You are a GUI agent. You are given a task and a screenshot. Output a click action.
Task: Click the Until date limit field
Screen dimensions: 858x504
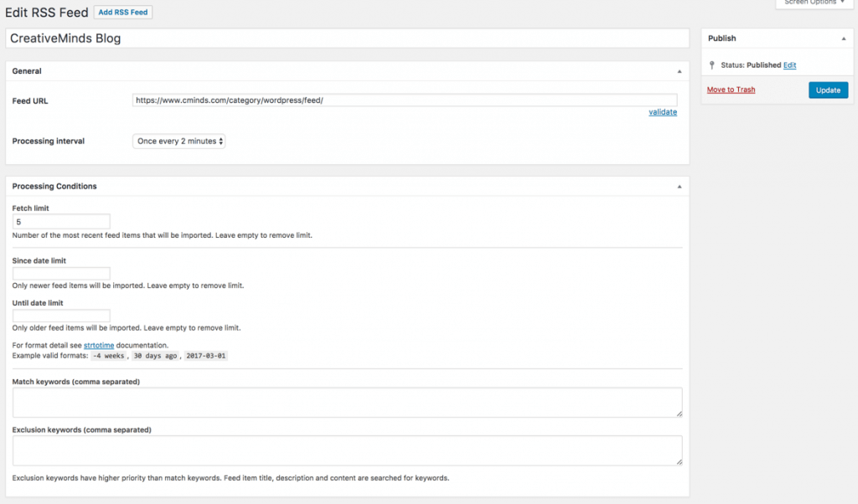[x=61, y=316]
